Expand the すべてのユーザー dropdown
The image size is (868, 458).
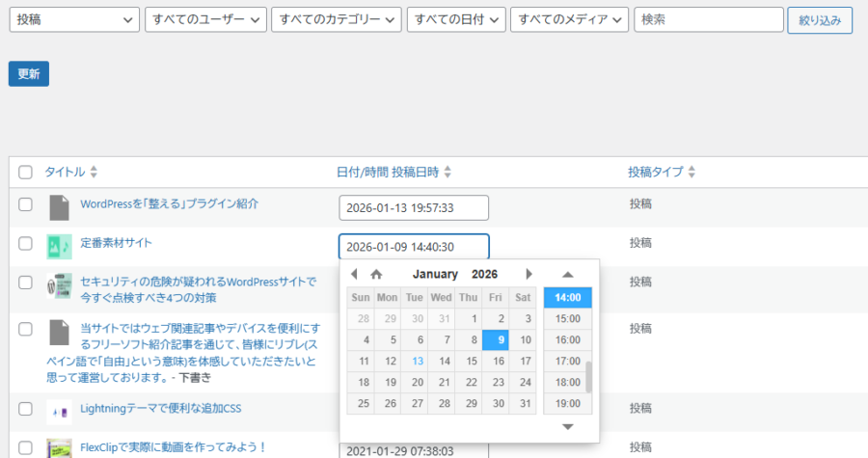point(204,20)
